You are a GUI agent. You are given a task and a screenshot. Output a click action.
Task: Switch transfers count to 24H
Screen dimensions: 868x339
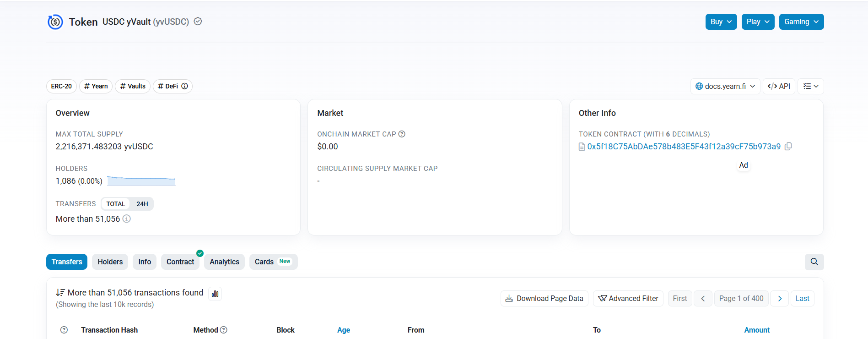pos(142,204)
